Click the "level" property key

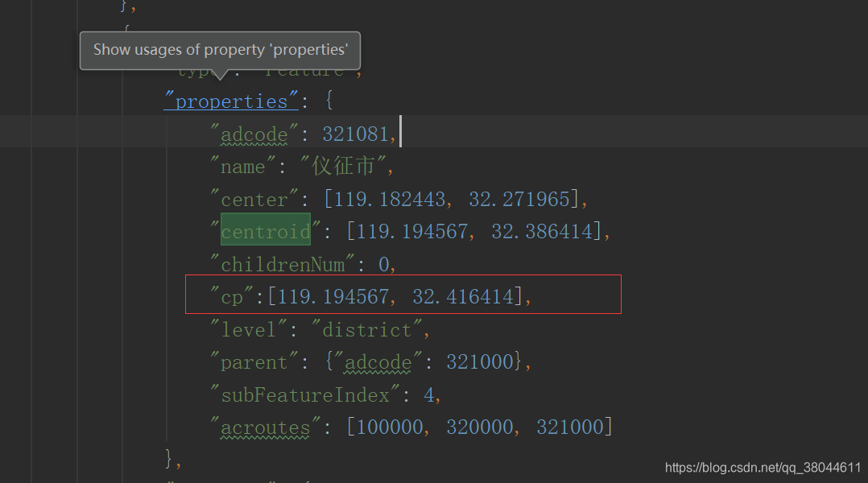[x=249, y=330]
